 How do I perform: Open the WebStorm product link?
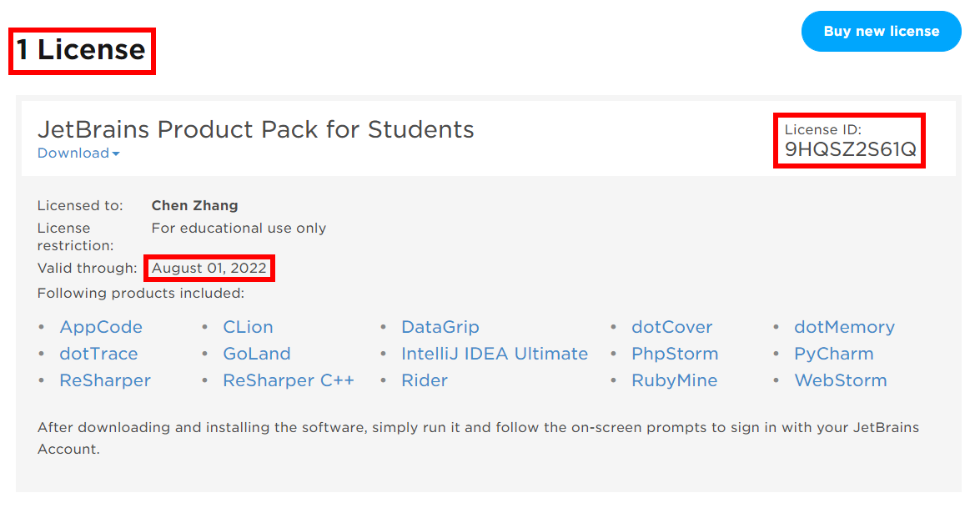[x=841, y=380]
